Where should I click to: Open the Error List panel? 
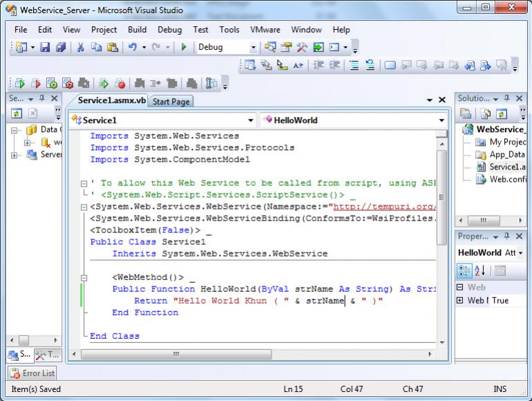coord(32,373)
